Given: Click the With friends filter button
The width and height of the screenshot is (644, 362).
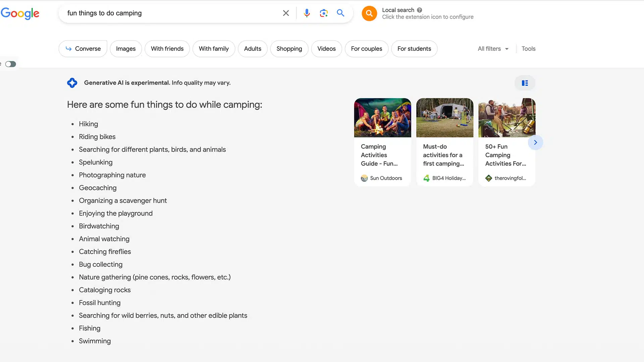Looking at the screenshot, I should click(167, 48).
